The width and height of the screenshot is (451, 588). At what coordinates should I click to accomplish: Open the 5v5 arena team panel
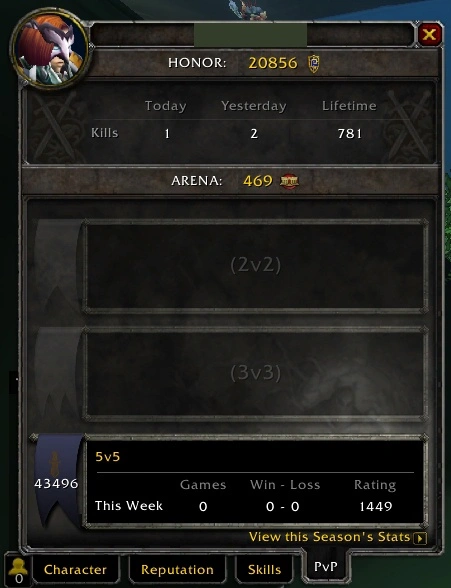256,482
